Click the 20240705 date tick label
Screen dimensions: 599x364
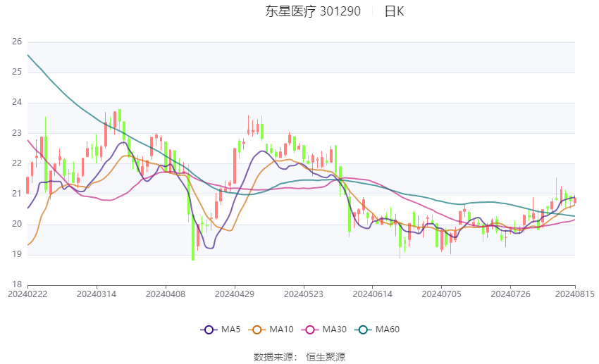(x=442, y=294)
